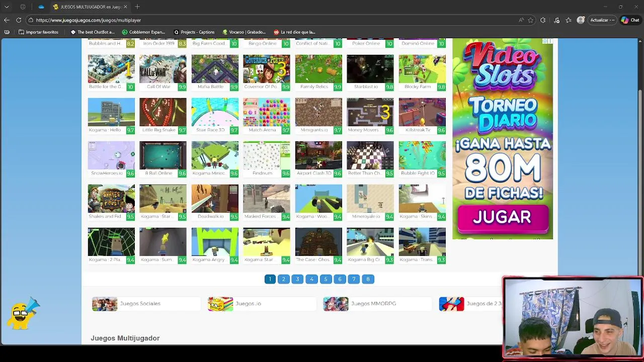
Task: Open a new browser tab
Action: [x=137, y=7]
